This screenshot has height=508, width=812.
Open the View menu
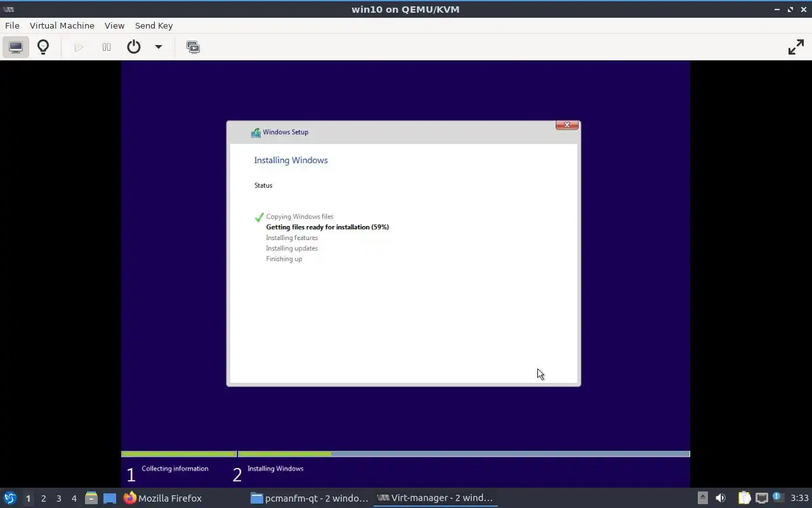coord(114,25)
